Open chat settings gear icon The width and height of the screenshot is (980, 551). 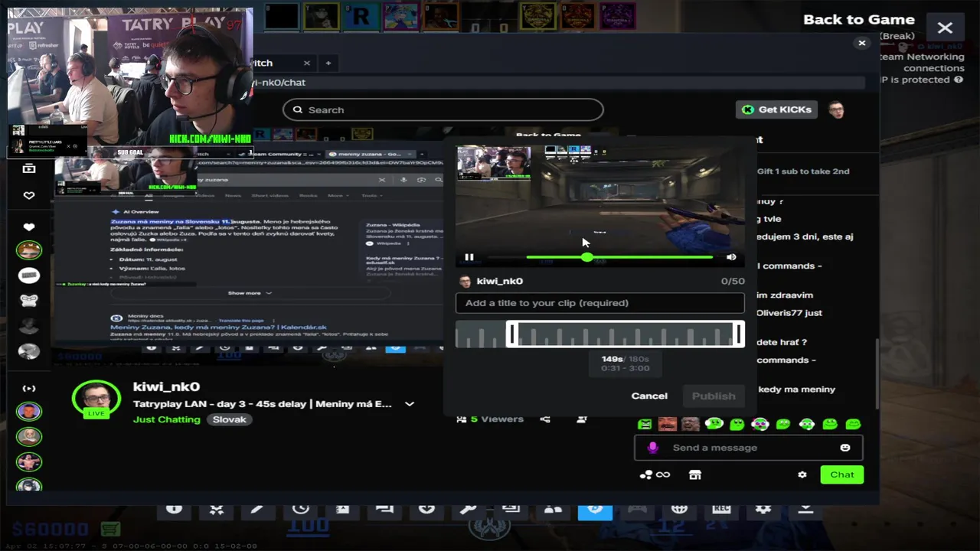click(802, 474)
